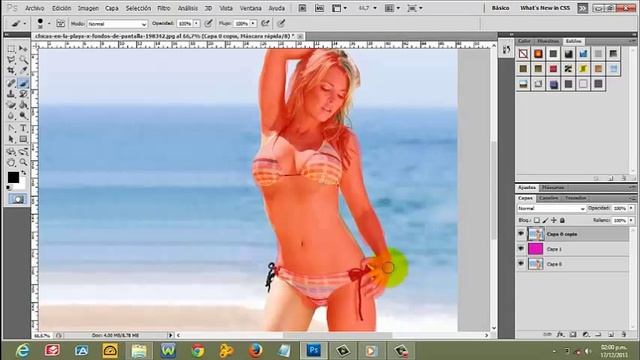Select the Capa 1 magenta layer thumbnail
Image resolution: width=640 pixels, height=360 pixels.
click(x=536, y=249)
